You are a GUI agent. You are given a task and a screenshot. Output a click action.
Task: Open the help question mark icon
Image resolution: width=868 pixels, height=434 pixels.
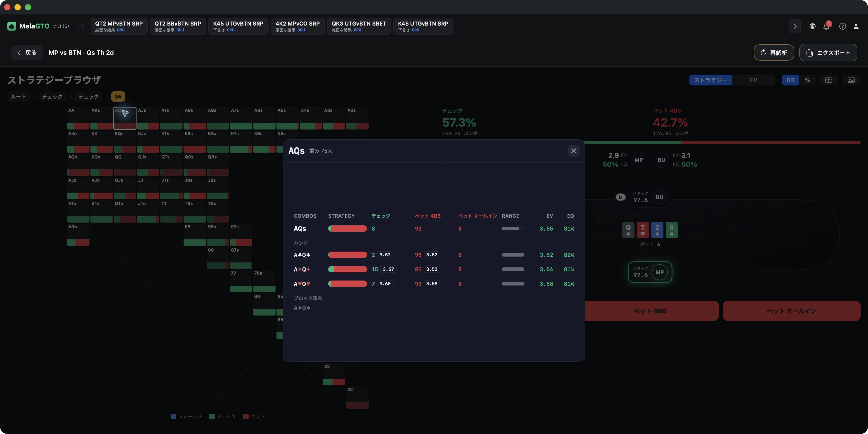pyautogui.click(x=842, y=26)
